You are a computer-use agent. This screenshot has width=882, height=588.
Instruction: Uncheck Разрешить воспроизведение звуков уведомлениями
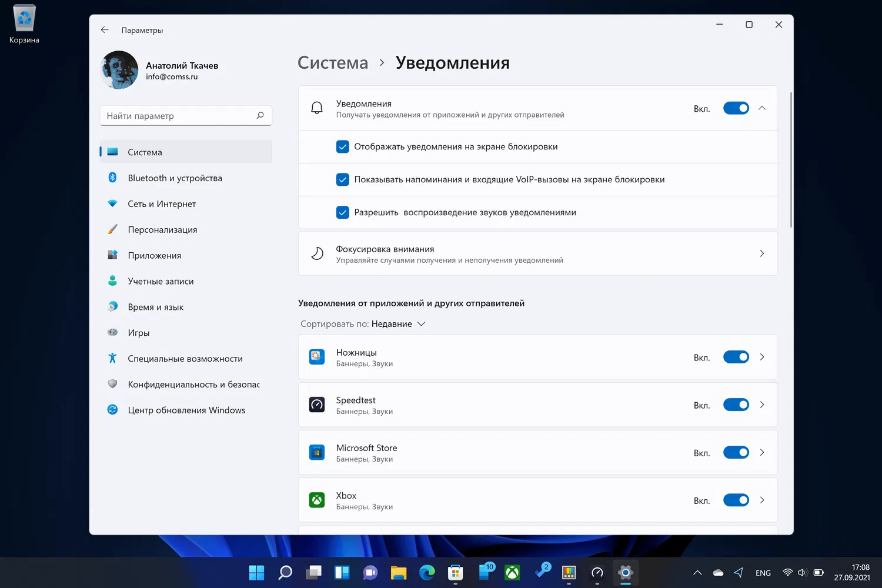tap(343, 212)
